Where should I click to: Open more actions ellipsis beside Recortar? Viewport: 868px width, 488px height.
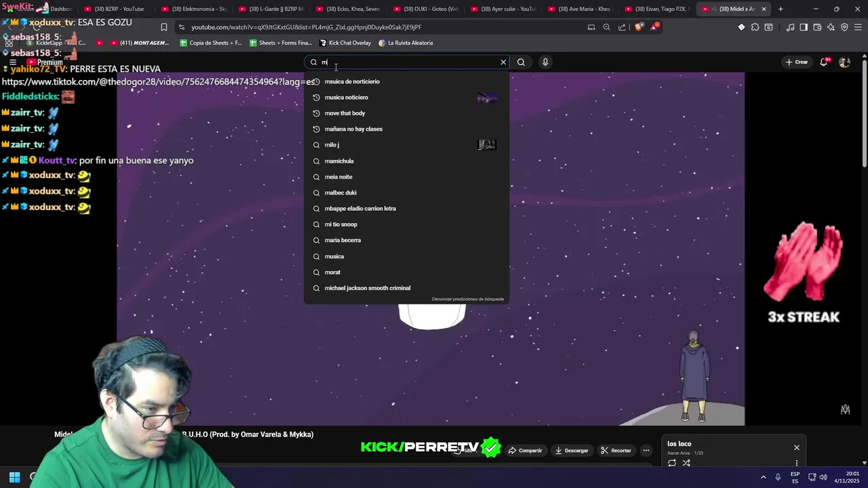coord(646,450)
